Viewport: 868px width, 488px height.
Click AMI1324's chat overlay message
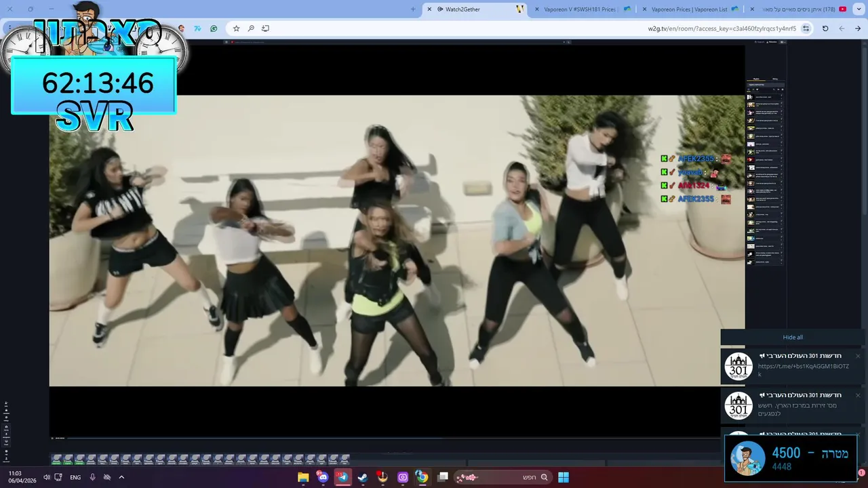[694, 186]
